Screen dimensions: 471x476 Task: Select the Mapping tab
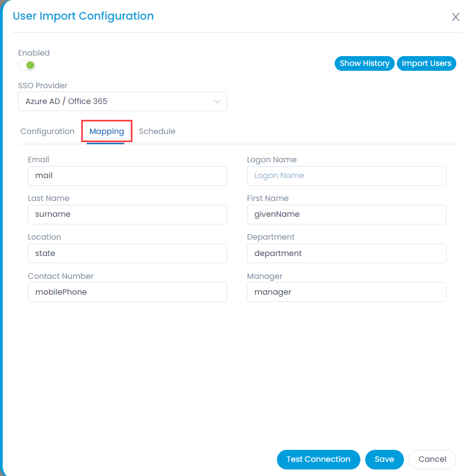point(107,131)
